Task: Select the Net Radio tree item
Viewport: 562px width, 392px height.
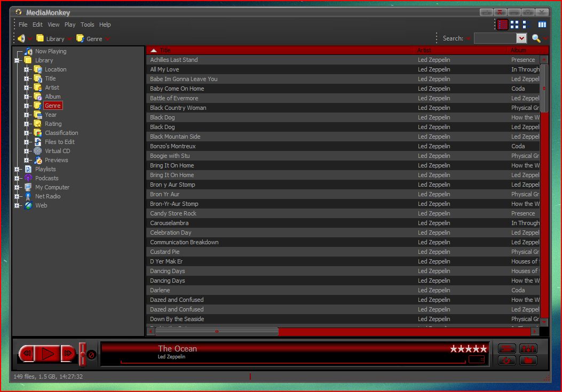Action: pyautogui.click(x=48, y=196)
